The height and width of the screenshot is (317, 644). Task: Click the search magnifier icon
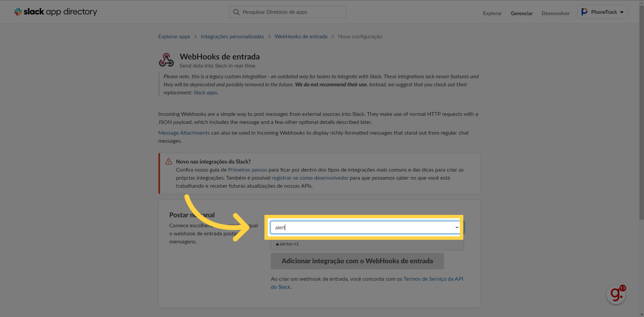click(236, 12)
